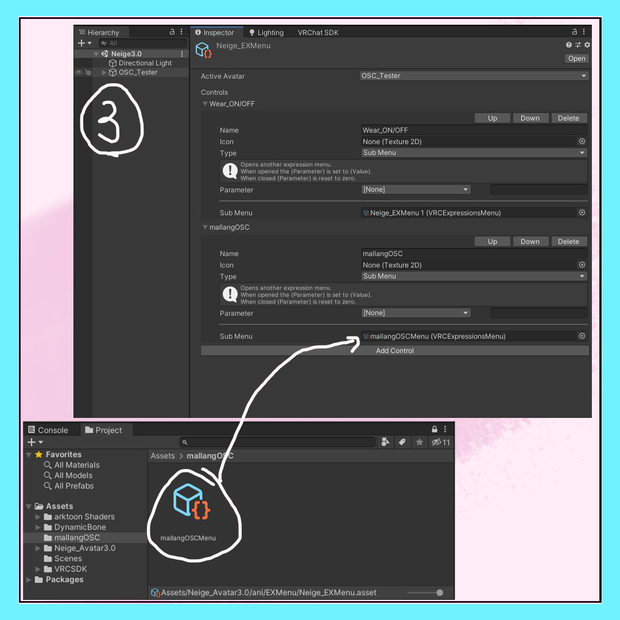
Task: Click the Favorites star icon in Project toolbar
Action: point(419,442)
